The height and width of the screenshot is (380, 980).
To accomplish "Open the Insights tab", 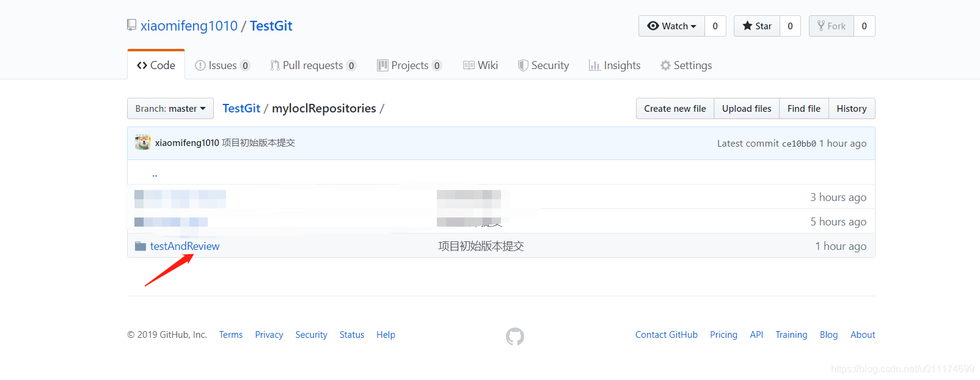I will coord(615,65).
